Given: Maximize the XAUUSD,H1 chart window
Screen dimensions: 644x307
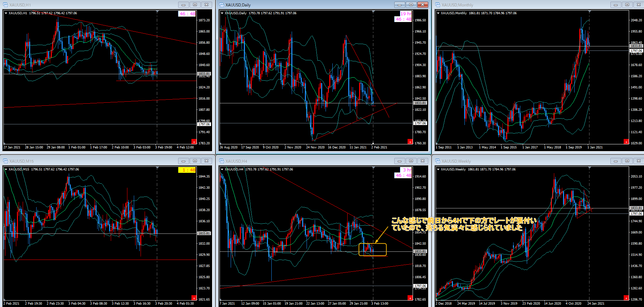Looking at the screenshot, I should click(x=195, y=5).
